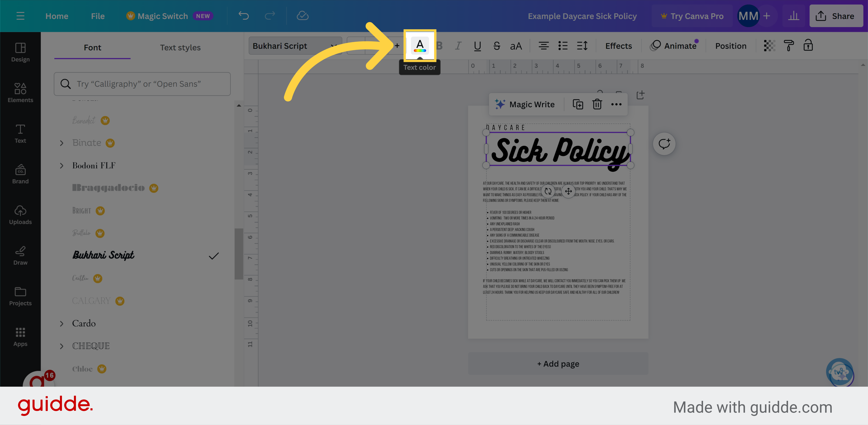Open the Position panel

coord(731,46)
